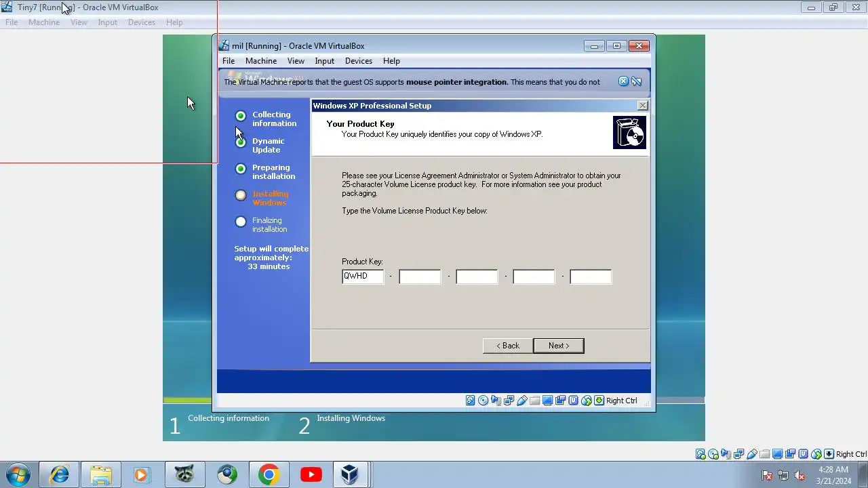Open Input menu in mil VirtualBox window
This screenshot has width=868, height=488.
coord(325,61)
